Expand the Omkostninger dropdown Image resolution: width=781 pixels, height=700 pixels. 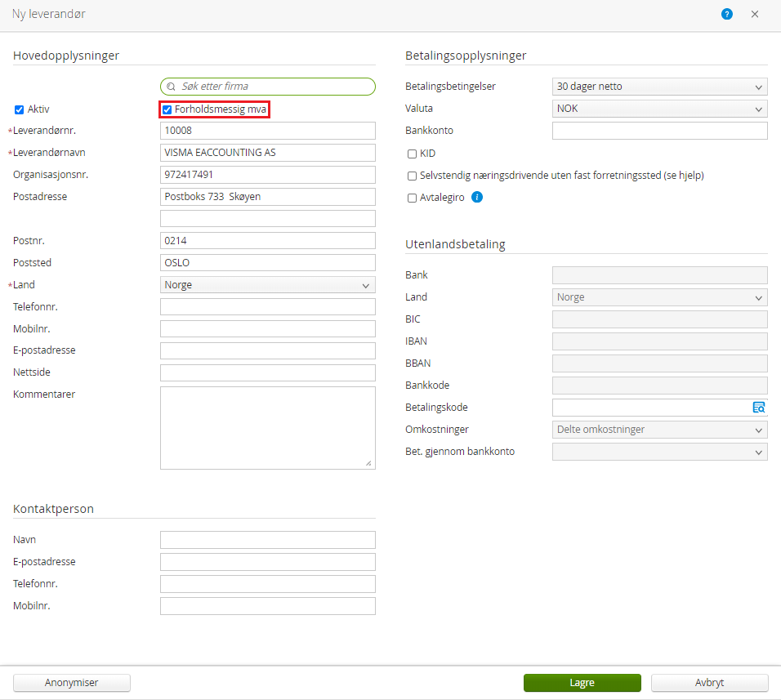(x=659, y=430)
